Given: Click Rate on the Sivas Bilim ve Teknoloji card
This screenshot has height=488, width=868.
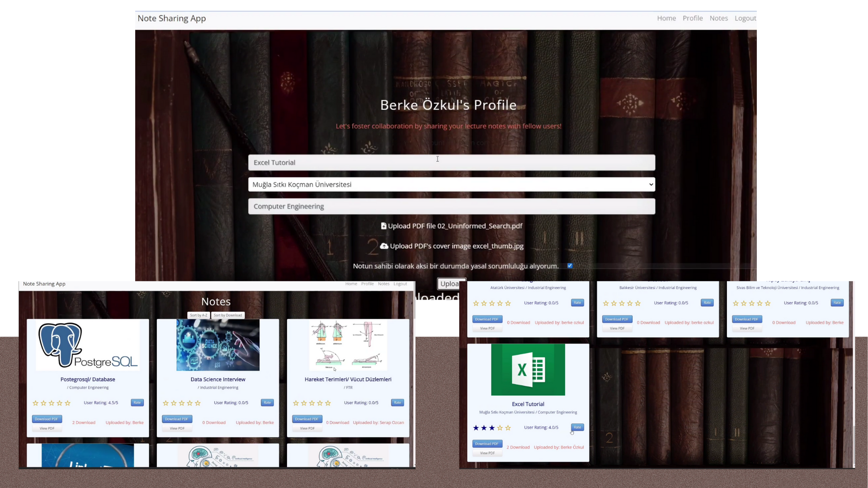Looking at the screenshot, I should 837,303.
